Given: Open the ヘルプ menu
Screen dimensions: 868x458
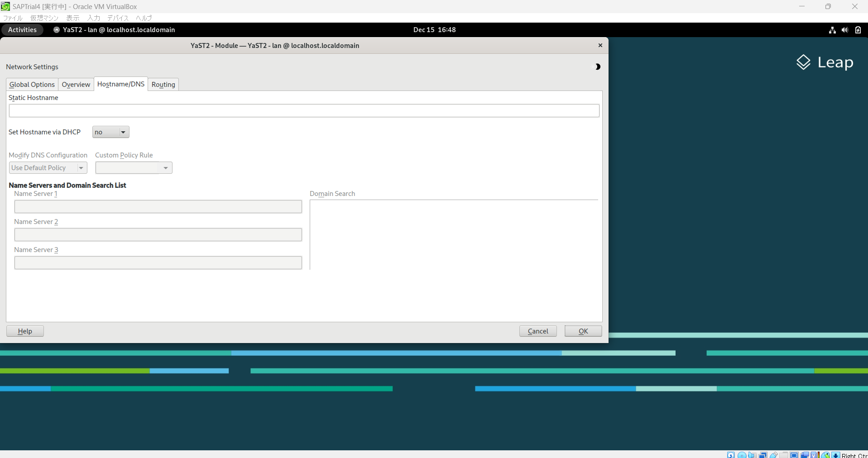Looking at the screenshot, I should [144, 18].
